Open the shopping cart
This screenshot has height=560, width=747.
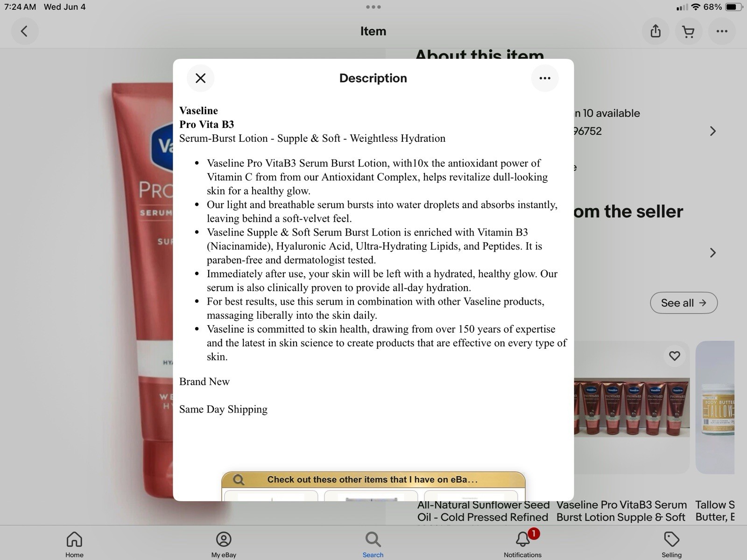pyautogui.click(x=688, y=31)
